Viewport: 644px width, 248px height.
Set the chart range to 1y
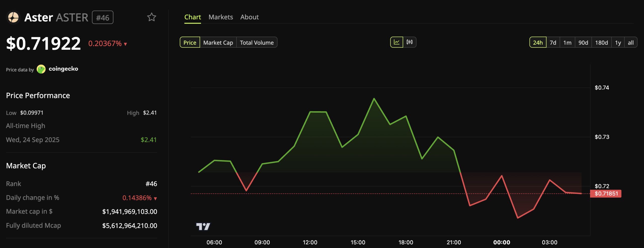[x=618, y=42]
